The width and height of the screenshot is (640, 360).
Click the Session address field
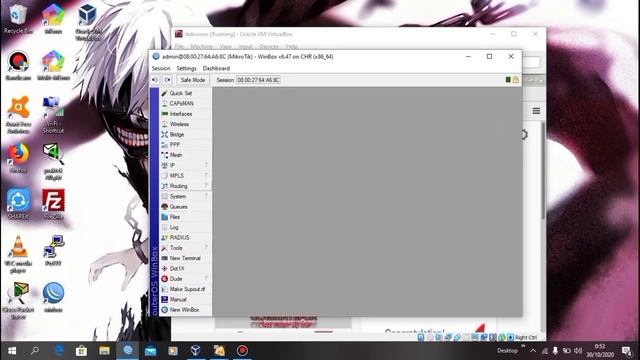pyautogui.click(x=258, y=80)
